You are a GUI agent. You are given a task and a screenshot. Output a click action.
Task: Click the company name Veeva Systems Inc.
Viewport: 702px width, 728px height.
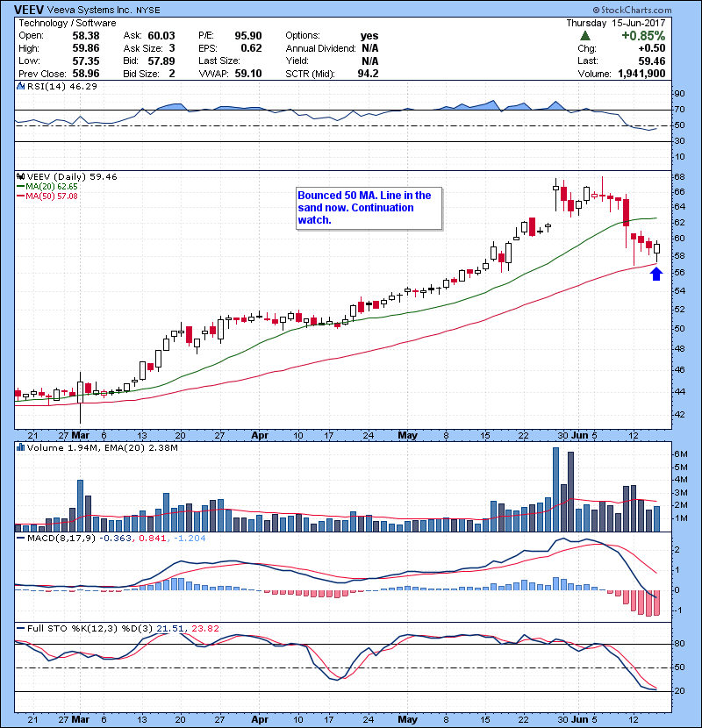[90, 10]
